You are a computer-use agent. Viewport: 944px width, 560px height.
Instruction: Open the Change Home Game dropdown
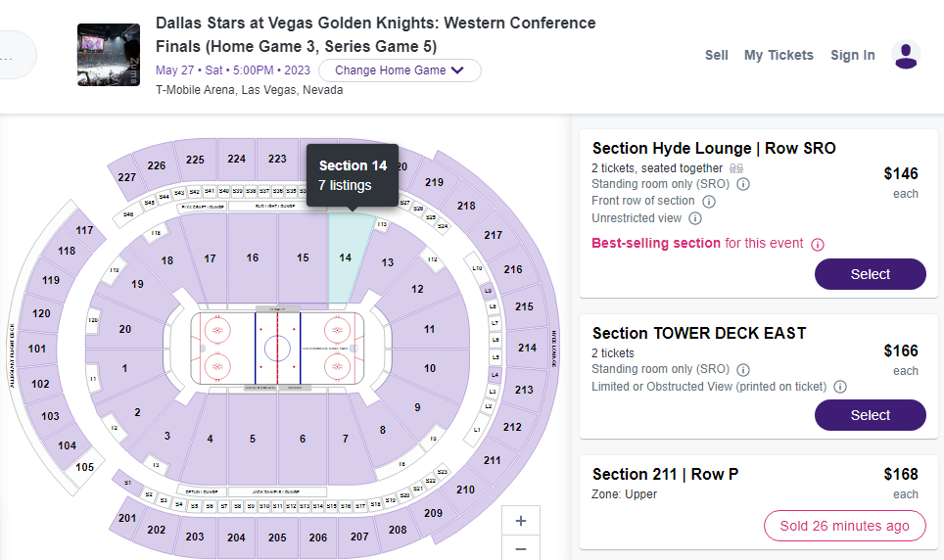coord(400,70)
